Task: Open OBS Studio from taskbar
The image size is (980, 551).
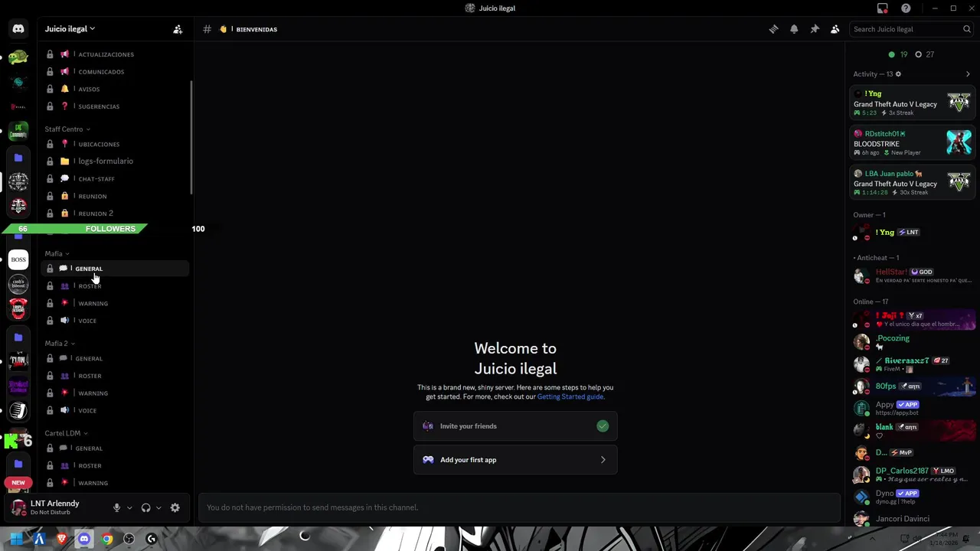Action: coord(129,539)
